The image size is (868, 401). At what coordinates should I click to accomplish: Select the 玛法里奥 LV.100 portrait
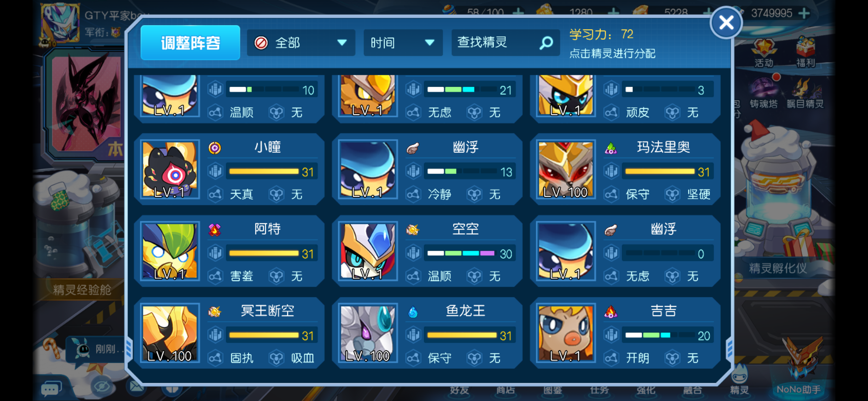(566, 170)
